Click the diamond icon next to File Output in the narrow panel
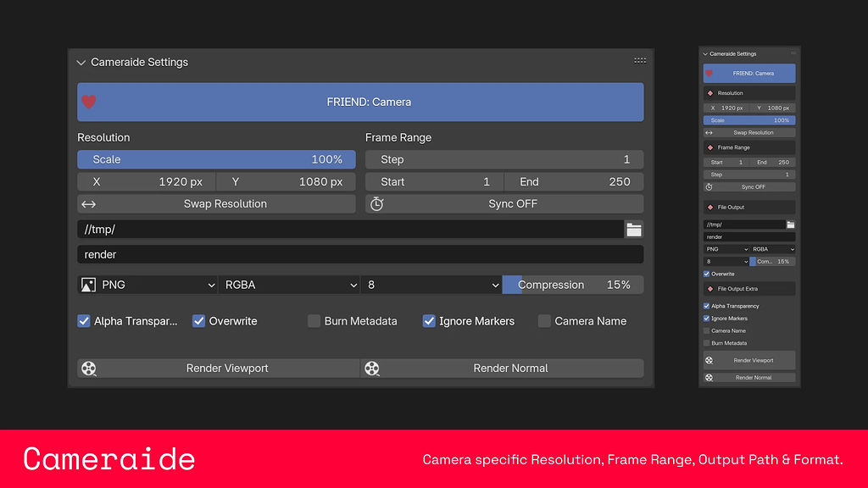This screenshot has width=868, height=488. click(710, 208)
